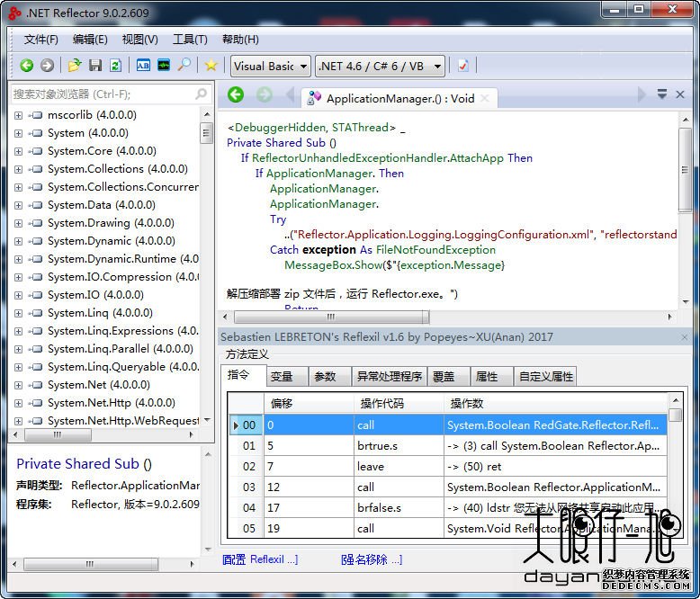The width and height of the screenshot is (700, 599).
Task: Click the System.Core assembly icon
Action: pos(36,151)
